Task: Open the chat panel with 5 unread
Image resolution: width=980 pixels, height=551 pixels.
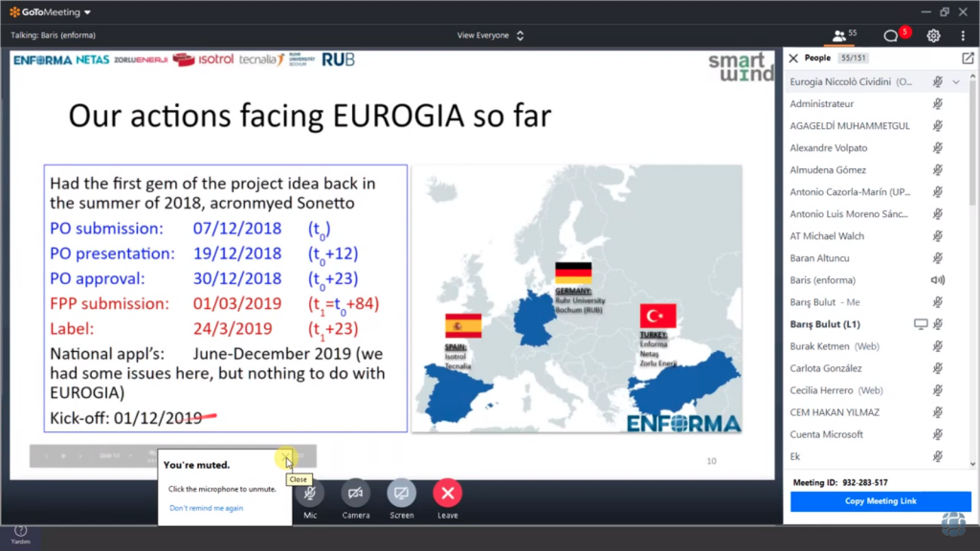Action: [895, 35]
